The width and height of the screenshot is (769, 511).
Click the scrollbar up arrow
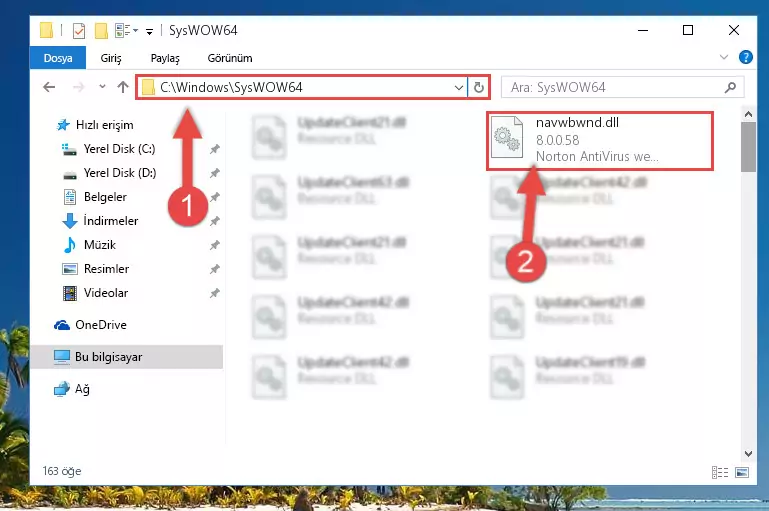(x=748, y=114)
